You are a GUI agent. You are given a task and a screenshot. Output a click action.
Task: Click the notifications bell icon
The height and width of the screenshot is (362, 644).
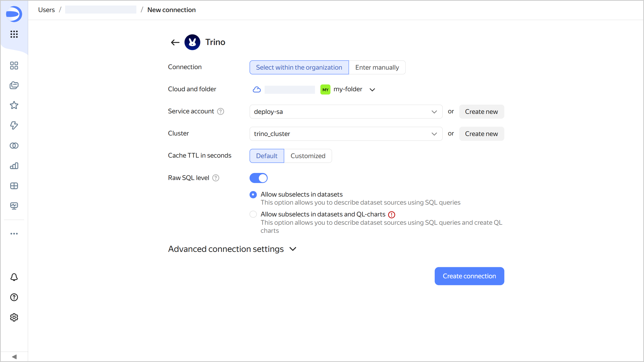pyautogui.click(x=14, y=277)
